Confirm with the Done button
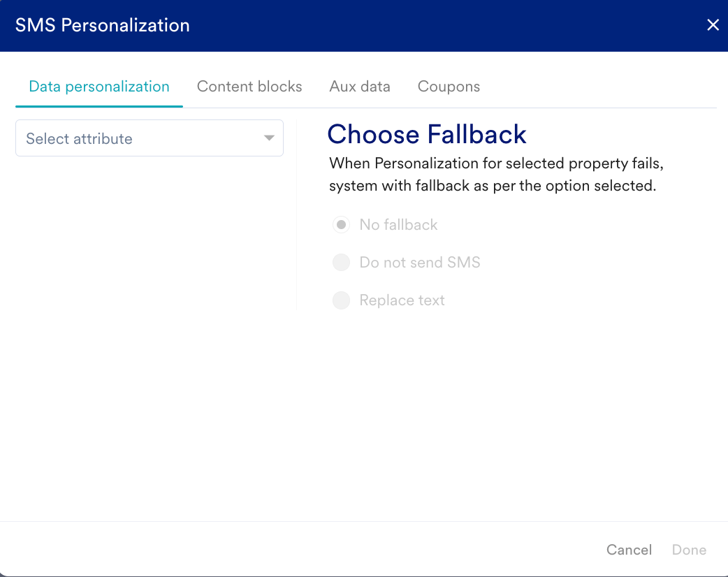 click(689, 550)
